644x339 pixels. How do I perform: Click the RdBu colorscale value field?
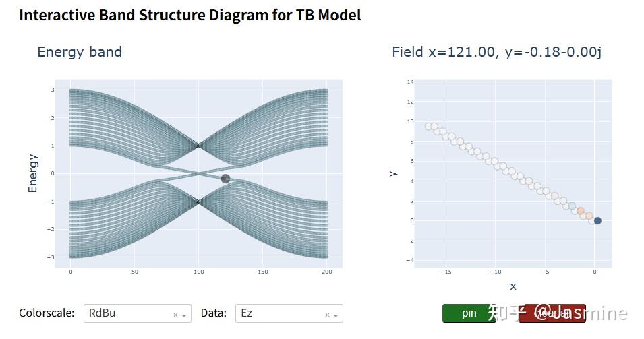[x=128, y=313]
